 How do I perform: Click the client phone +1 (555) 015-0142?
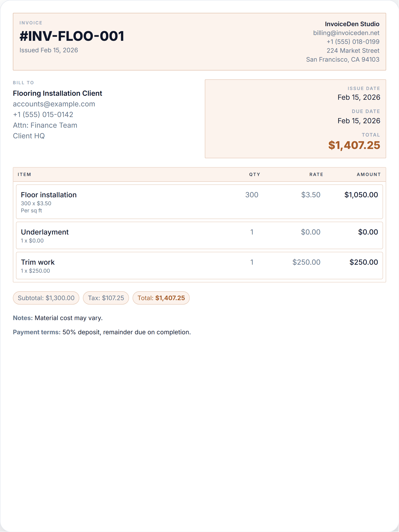click(43, 114)
